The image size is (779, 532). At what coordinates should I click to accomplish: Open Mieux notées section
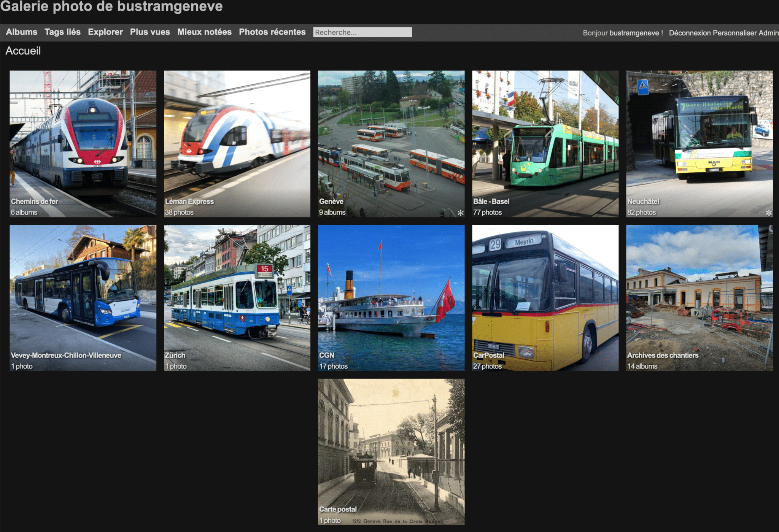(204, 32)
